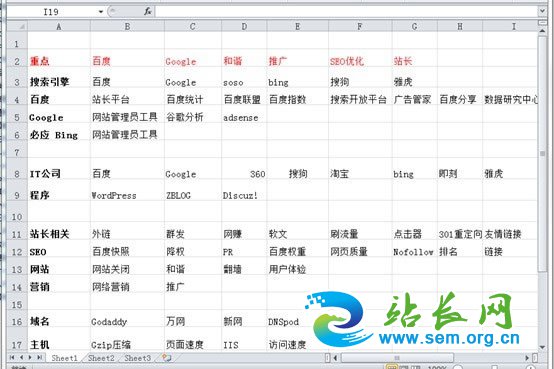
Task: Click the vertical scrollbar down arrow
Action: pos(542,348)
